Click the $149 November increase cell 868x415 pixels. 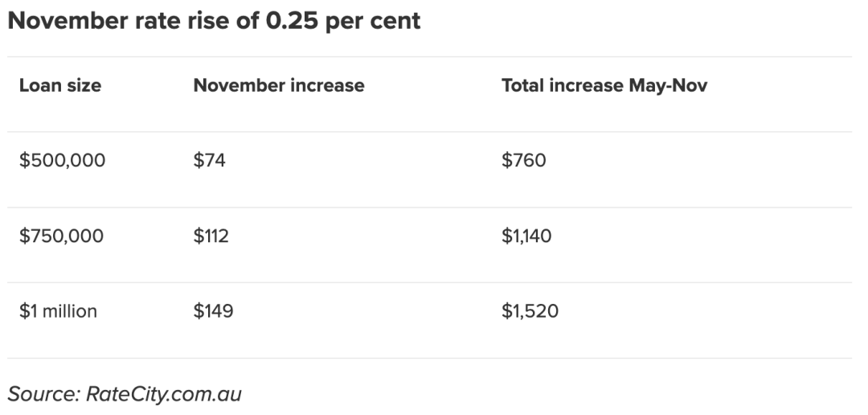[213, 310]
